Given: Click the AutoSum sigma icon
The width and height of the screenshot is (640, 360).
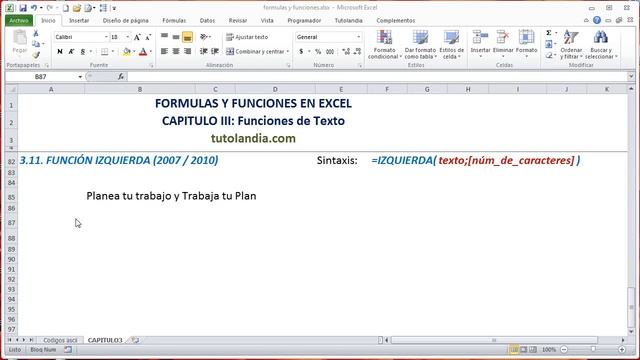Looking at the screenshot, I should click(549, 33).
